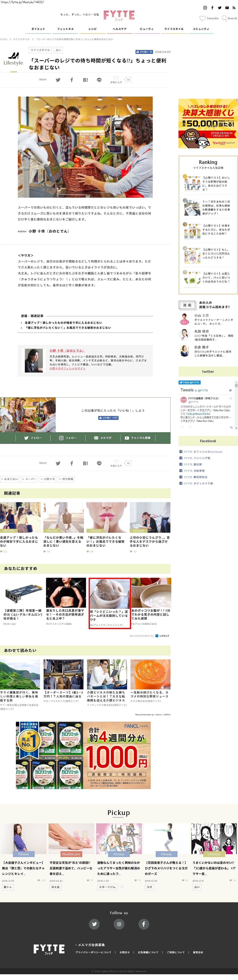
Task: Share via LINE in top share bar
Action: [99, 80]
